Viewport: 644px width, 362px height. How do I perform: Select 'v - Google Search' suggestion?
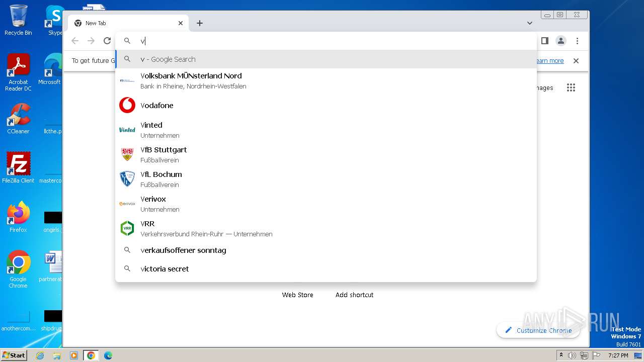326,59
